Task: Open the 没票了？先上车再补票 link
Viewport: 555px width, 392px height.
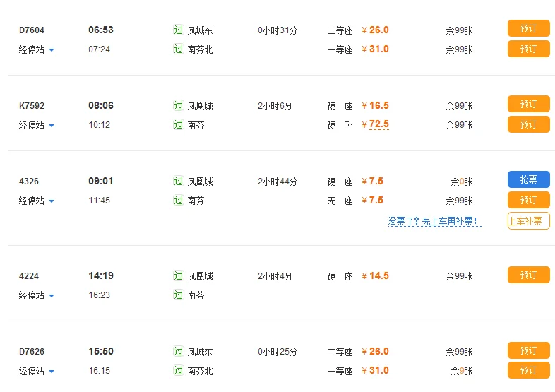Action: point(434,222)
